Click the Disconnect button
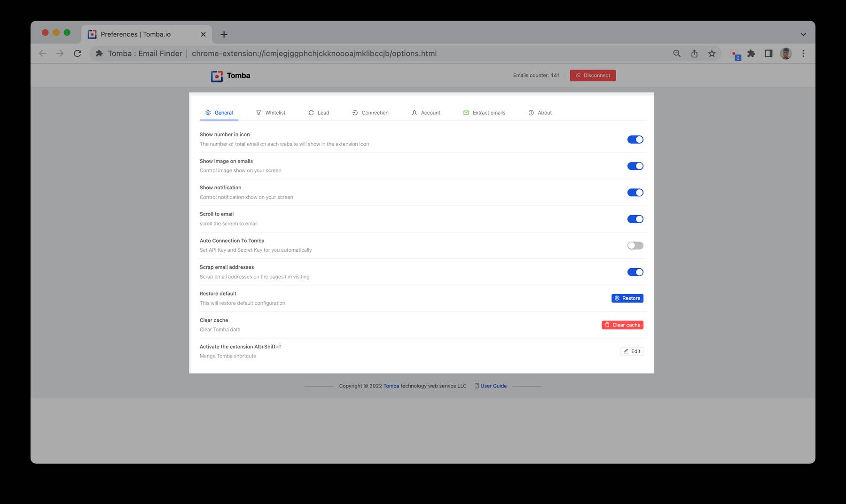This screenshot has height=504, width=846. tap(593, 76)
